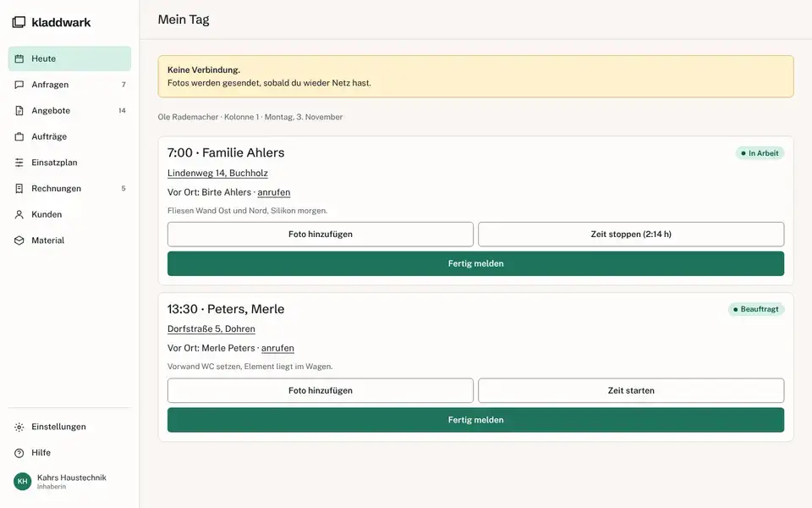Open the Kunden list

pyautogui.click(x=69, y=214)
